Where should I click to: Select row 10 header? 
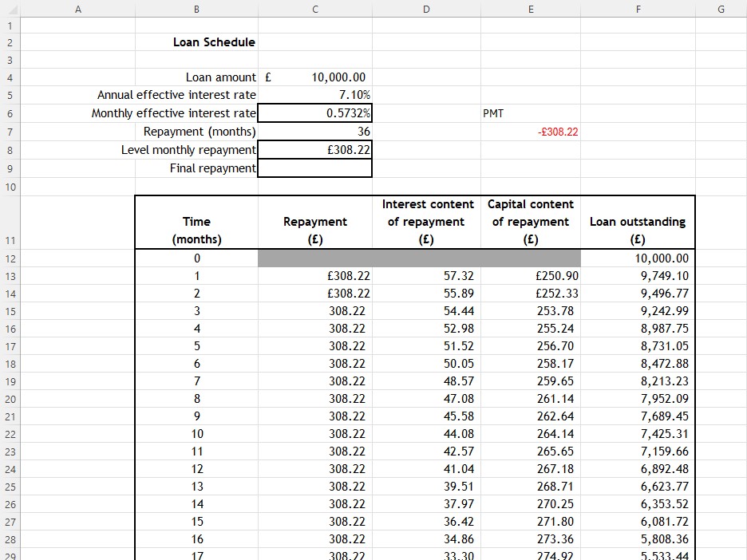point(10,187)
